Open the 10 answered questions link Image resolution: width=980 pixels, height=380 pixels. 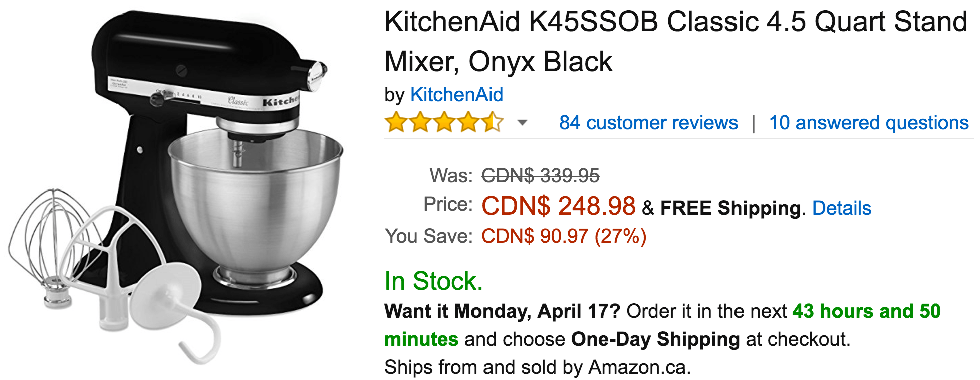point(869,123)
